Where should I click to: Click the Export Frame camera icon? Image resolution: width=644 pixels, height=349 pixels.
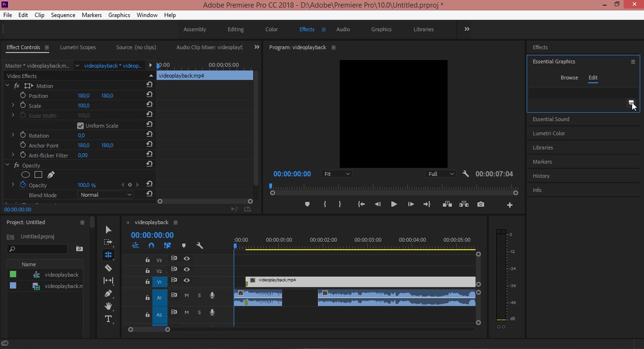(481, 204)
